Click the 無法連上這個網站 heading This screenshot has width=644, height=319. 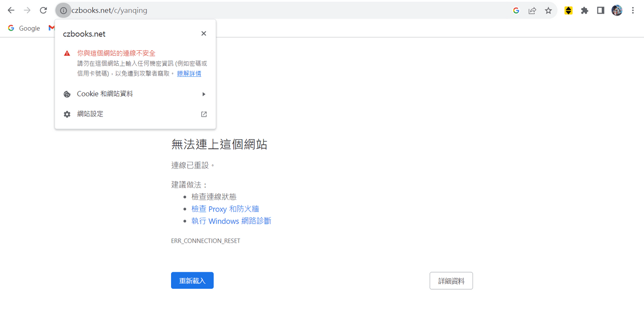tap(219, 145)
